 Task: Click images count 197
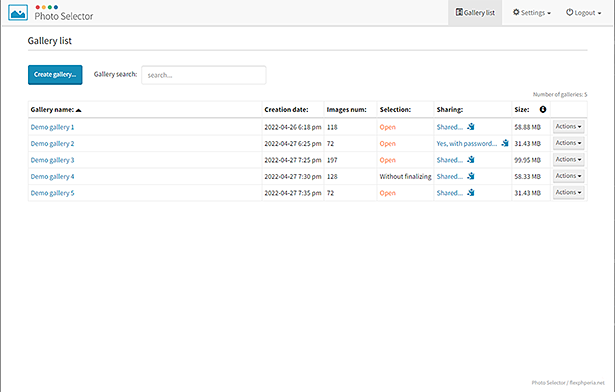pos(332,160)
